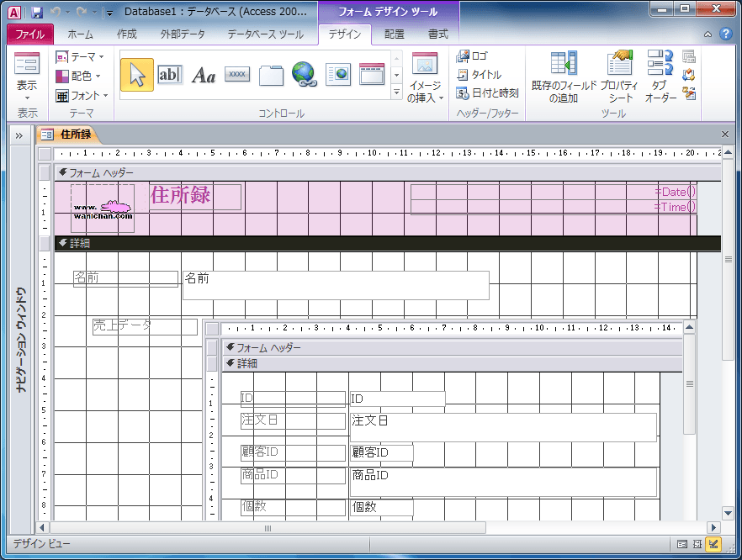Open タブオーダー tab order dialog

click(x=660, y=77)
